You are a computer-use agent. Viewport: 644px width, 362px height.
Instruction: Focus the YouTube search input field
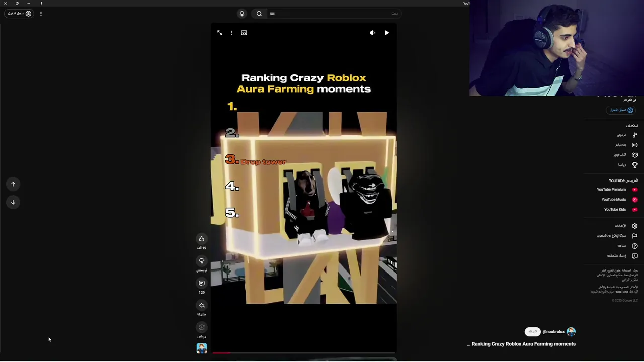pos(334,14)
